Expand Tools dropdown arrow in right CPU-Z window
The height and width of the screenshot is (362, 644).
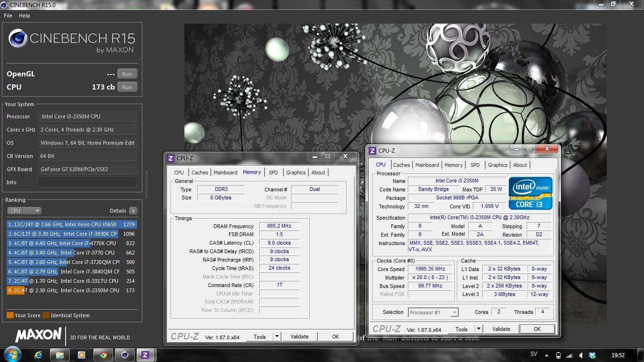479,329
